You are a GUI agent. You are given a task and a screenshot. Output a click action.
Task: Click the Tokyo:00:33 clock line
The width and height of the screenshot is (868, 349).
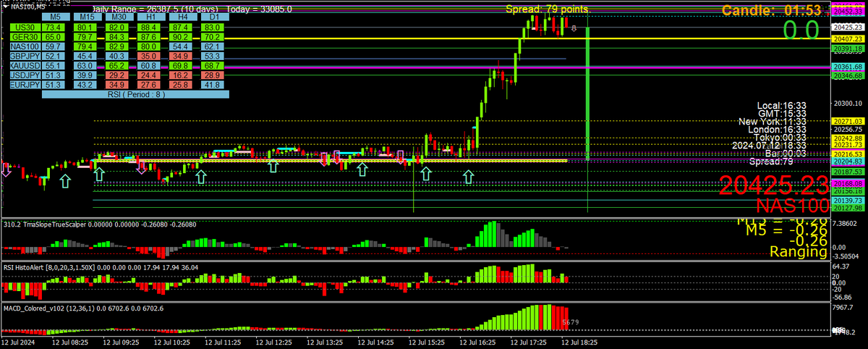coord(780,138)
